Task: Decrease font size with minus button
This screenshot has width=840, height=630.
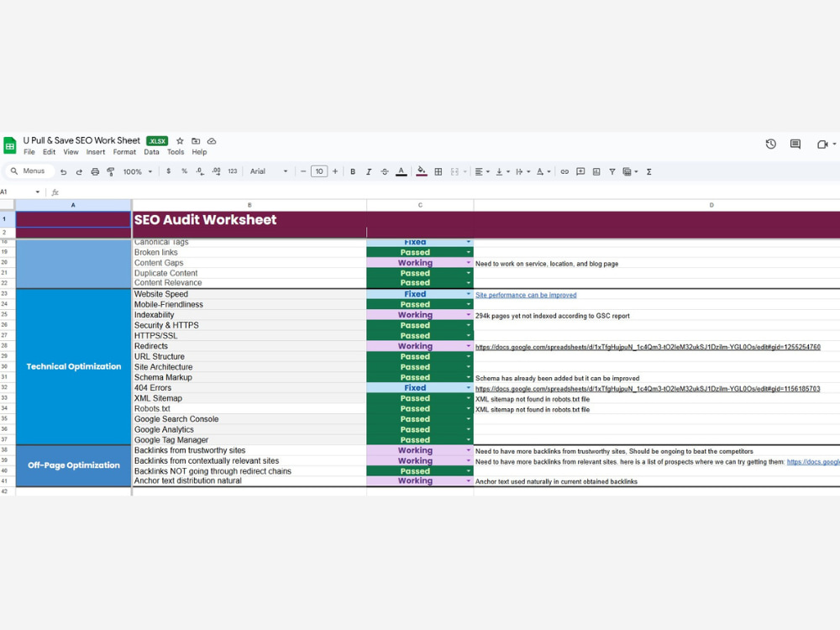Action: pos(303,171)
